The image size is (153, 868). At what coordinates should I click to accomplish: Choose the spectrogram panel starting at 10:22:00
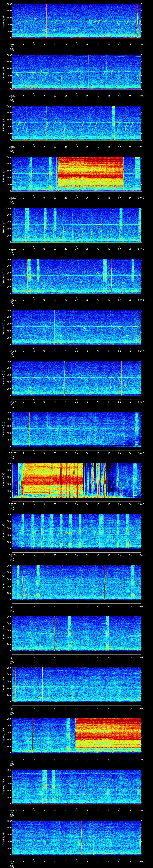76,327
